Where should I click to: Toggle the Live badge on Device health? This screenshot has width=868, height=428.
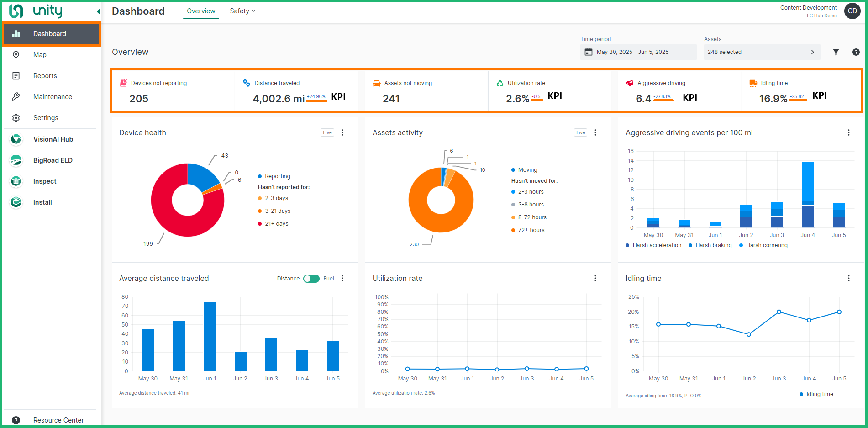point(327,132)
